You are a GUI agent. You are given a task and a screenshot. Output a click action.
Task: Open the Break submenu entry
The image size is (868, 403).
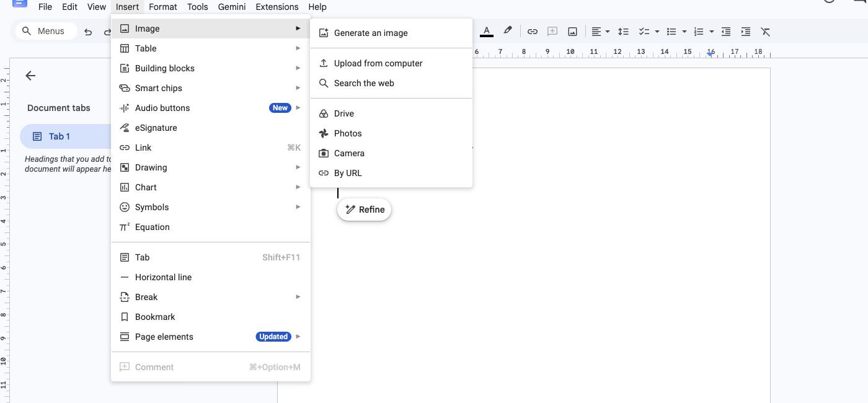211,297
